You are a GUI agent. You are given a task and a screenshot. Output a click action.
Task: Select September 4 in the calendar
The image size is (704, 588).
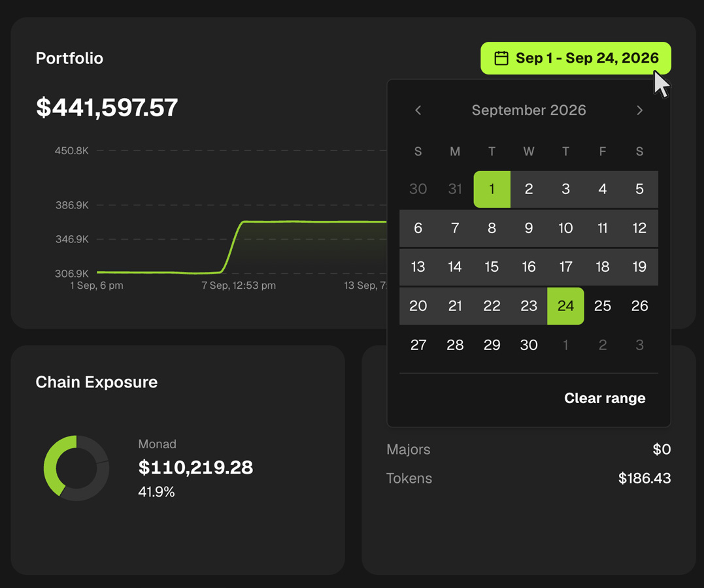(603, 189)
